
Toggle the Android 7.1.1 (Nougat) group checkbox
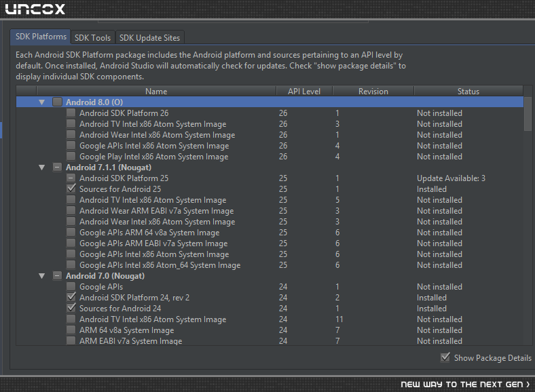(x=57, y=167)
